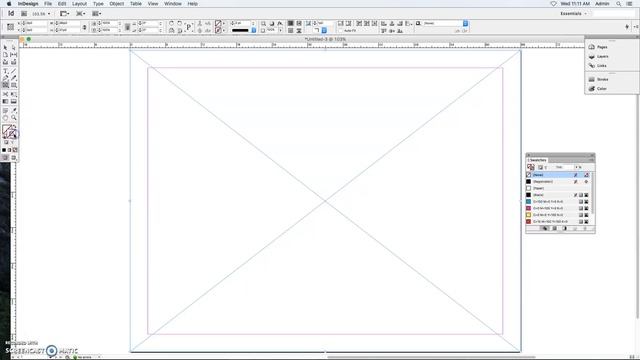Select the Gradient Swatch tool
This screenshot has height=360, width=640.
5,101
